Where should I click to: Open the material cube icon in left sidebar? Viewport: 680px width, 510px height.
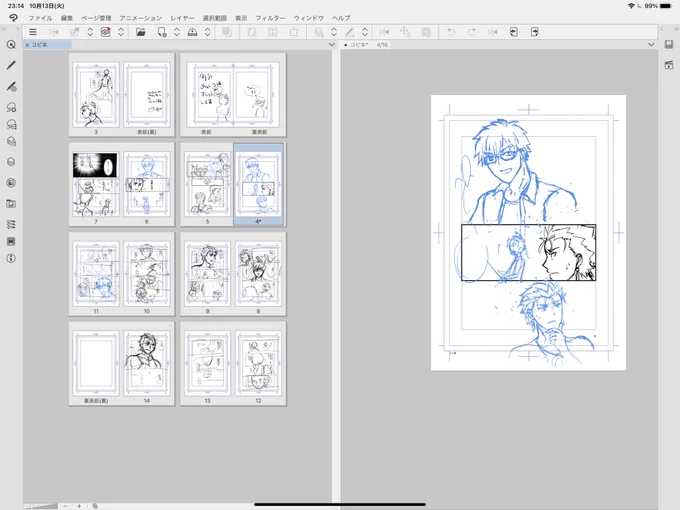point(11,162)
